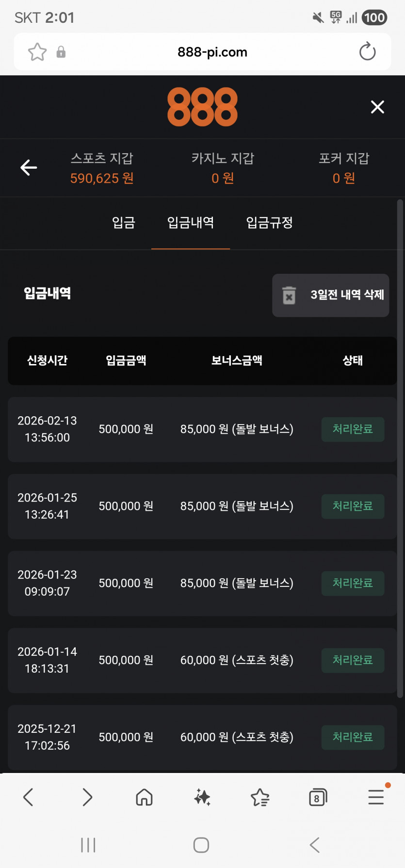
Task: Go back using the white left arrow
Action: point(29,168)
